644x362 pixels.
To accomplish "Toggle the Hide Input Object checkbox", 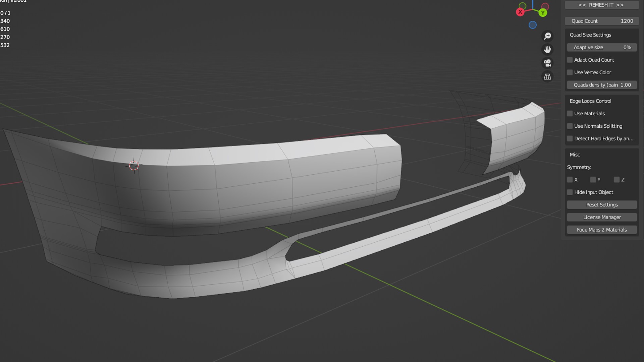I will point(570,192).
